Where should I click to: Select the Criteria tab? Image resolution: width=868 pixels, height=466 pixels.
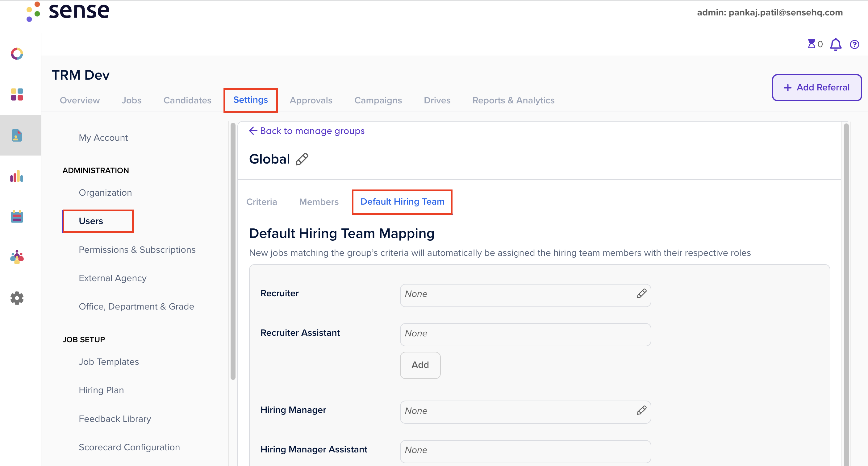tap(261, 202)
